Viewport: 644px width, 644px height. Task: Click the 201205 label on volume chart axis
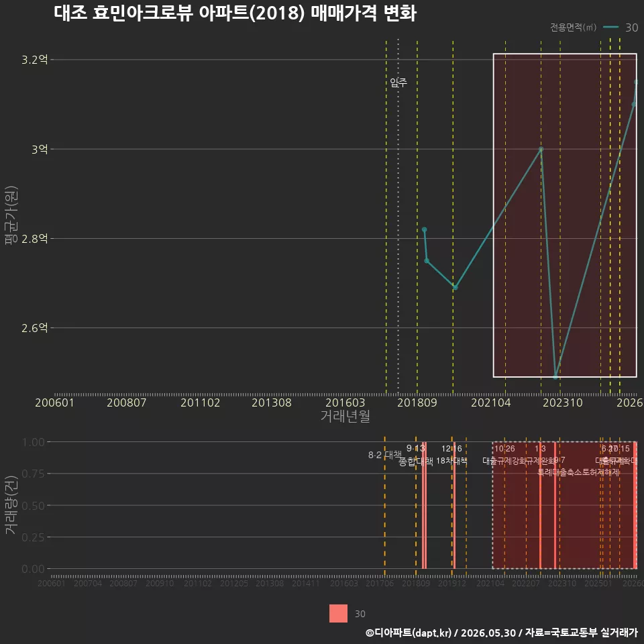234,583
